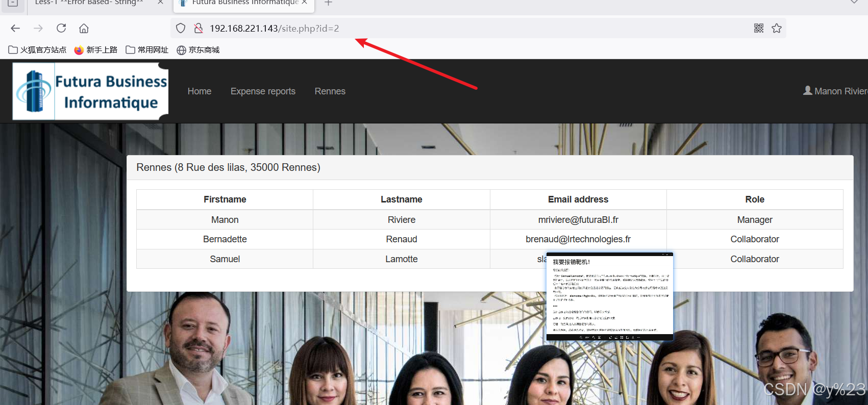Image resolution: width=868 pixels, height=405 pixels.
Task: Open the browser home page icon
Action: (84, 28)
